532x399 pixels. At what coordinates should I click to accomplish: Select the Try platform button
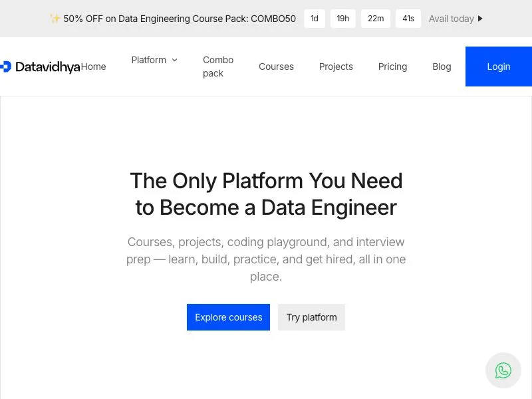(x=311, y=317)
